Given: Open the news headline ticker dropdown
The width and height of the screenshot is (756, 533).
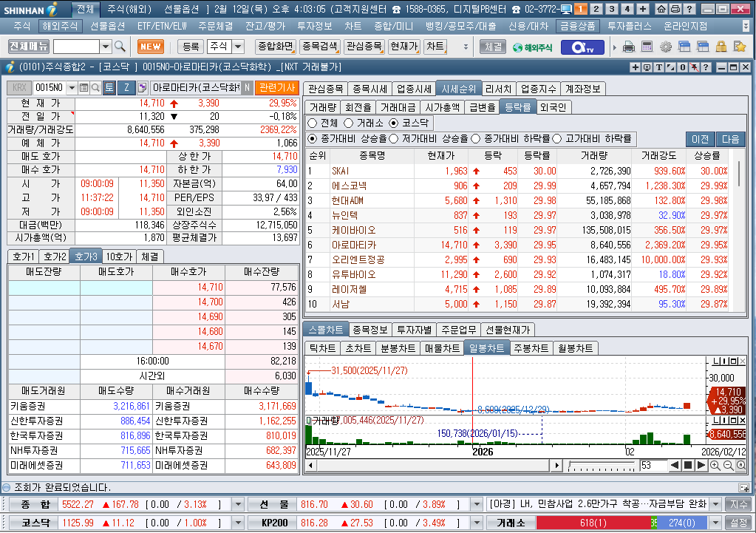Looking at the screenshot, I should pyautogui.click(x=715, y=505).
